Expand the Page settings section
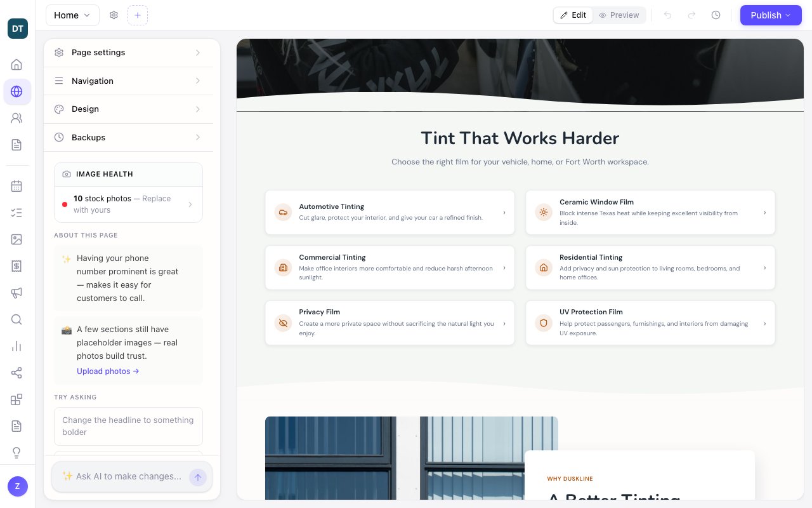The image size is (812, 508). click(x=128, y=53)
